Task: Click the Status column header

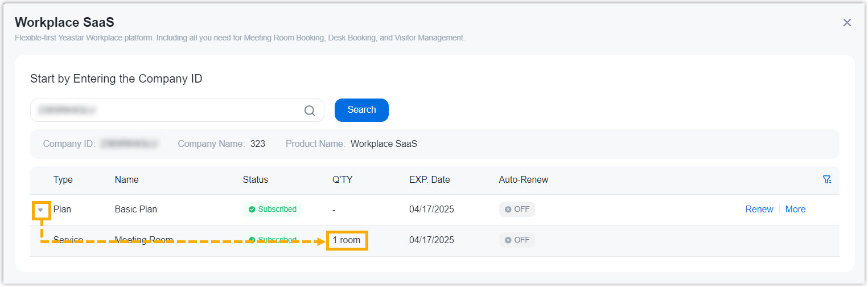Action: 255,180
